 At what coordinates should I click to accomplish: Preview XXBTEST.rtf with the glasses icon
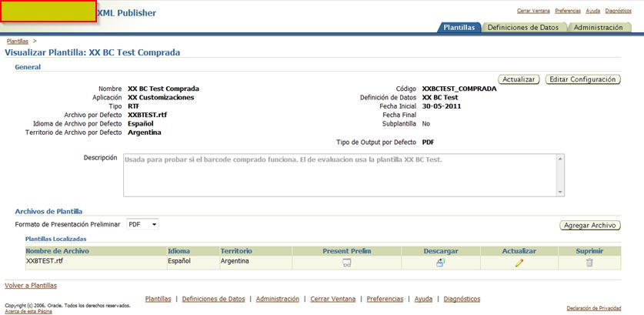(347, 263)
